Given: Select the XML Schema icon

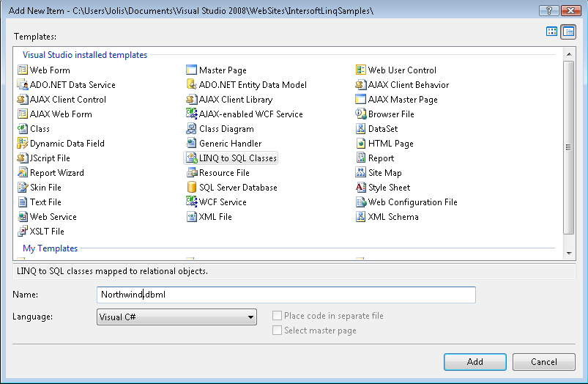Looking at the screenshot, I should click(x=361, y=216).
